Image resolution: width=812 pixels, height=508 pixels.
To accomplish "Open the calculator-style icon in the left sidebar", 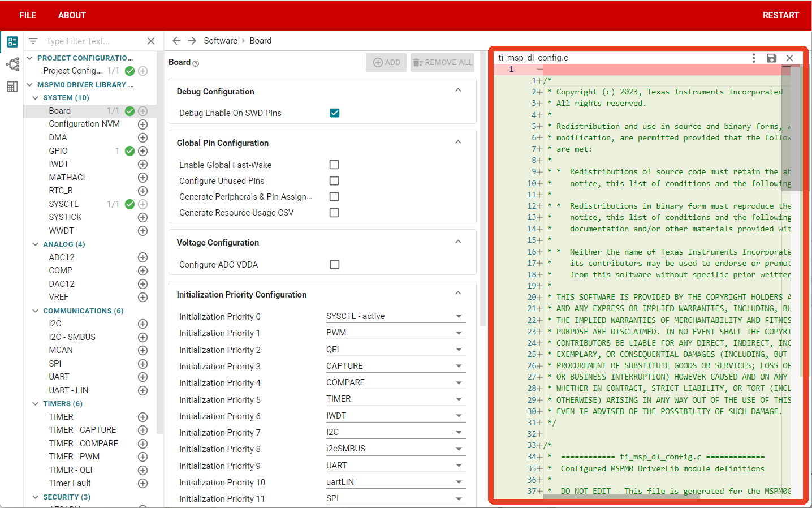I will [x=12, y=87].
